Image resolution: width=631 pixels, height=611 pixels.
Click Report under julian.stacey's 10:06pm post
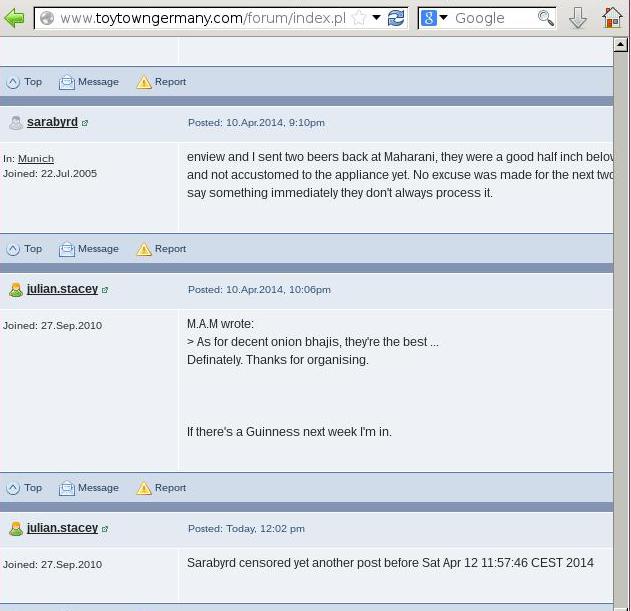point(161,488)
